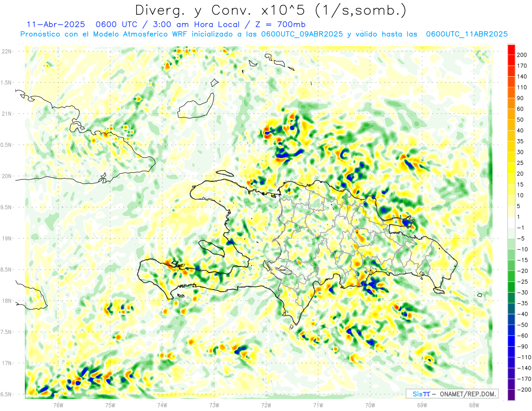The image size is (532, 411).
Task: Click the colorbar value '170'
Action: point(522,66)
